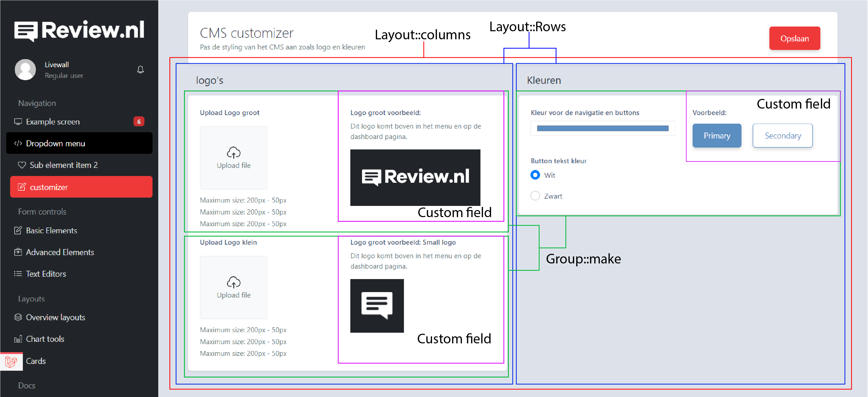Screen dimensions: 868x397
Task: Click the logo's section heading
Action: click(x=210, y=80)
